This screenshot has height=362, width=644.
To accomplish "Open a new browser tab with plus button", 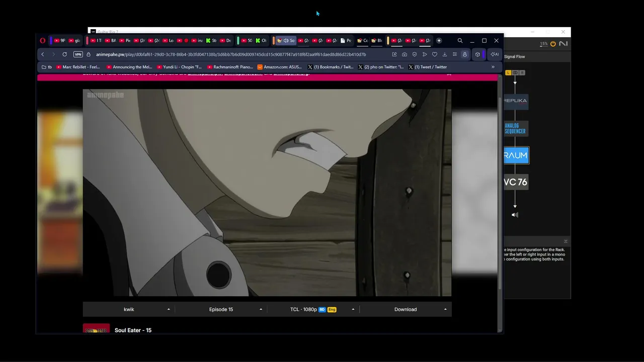I will coord(439,41).
